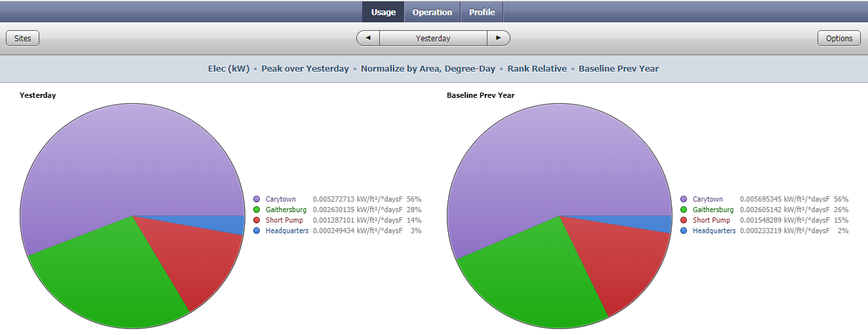
Task: Open Headquarters link in Yesterday legend
Action: pyautogui.click(x=287, y=231)
